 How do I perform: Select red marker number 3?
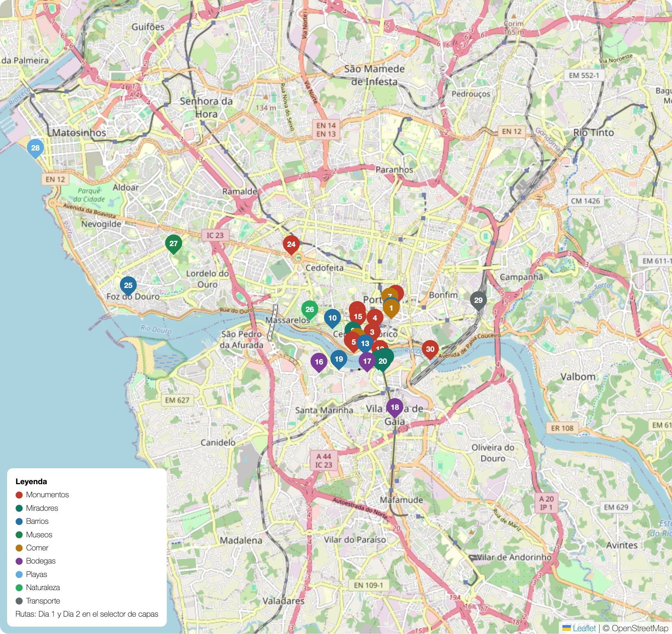click(372, 332)
